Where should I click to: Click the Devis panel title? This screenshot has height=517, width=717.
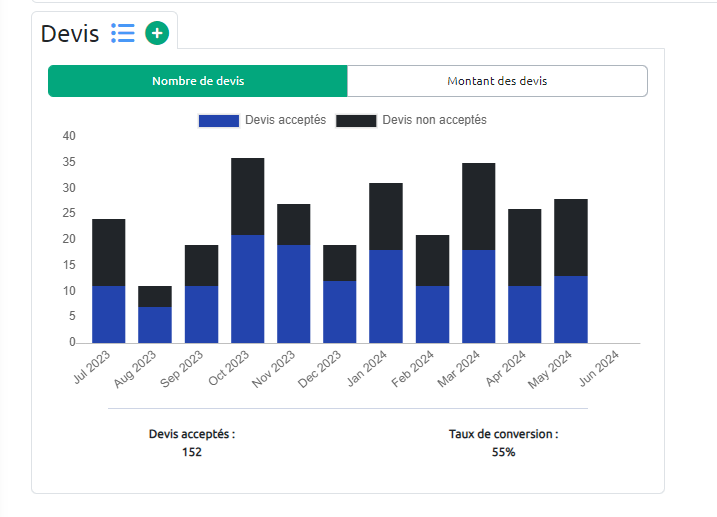(x=70, y=34)
